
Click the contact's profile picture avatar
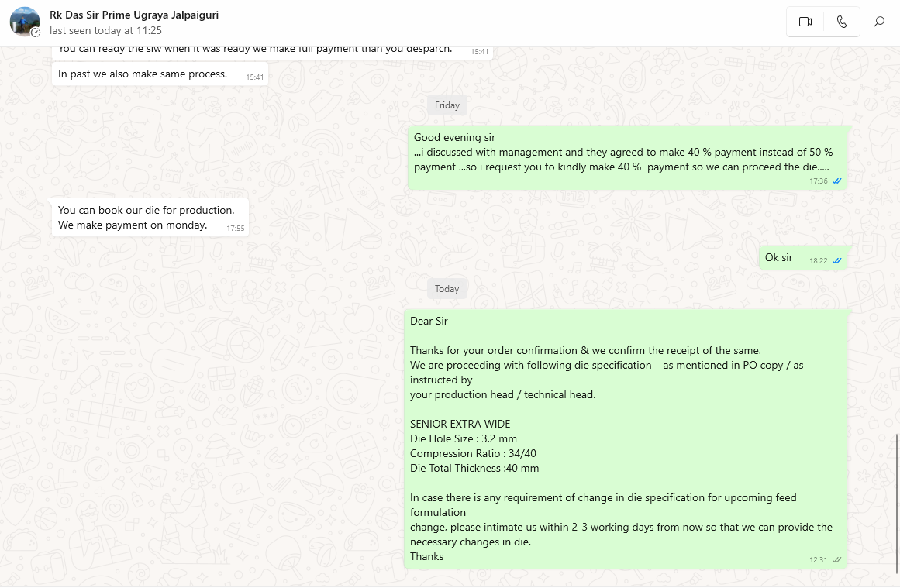click(x=24, y=22)
